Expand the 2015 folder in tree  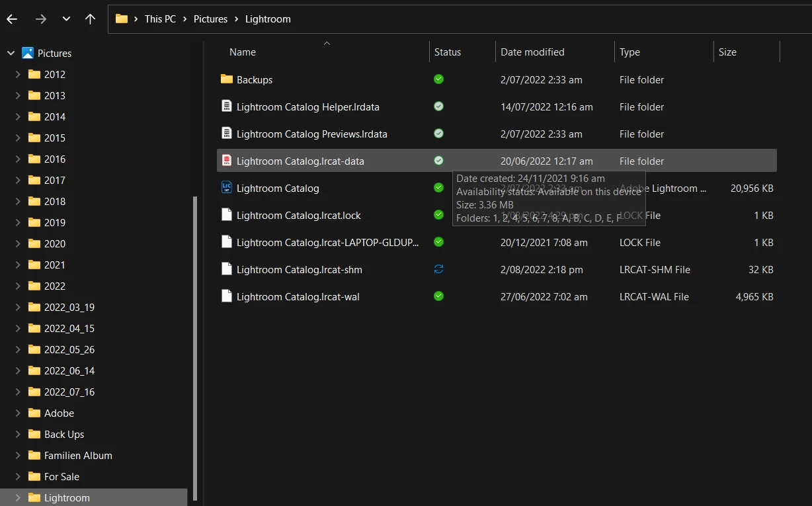click(x=18, y=138)
